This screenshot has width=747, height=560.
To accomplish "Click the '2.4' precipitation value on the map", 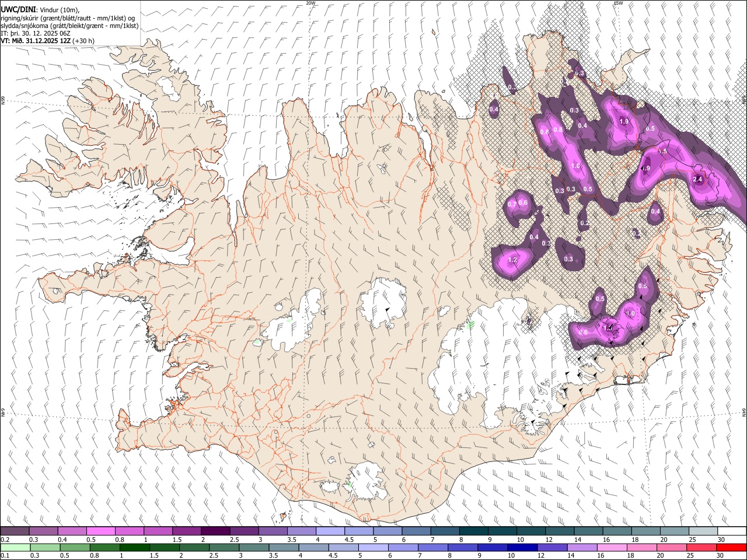I will tap(697, 179).
